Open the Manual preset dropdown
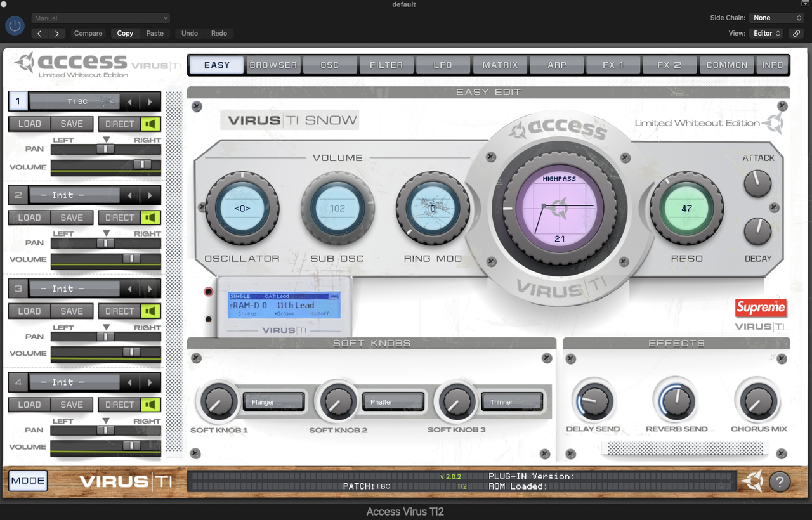 coord(101,18)
